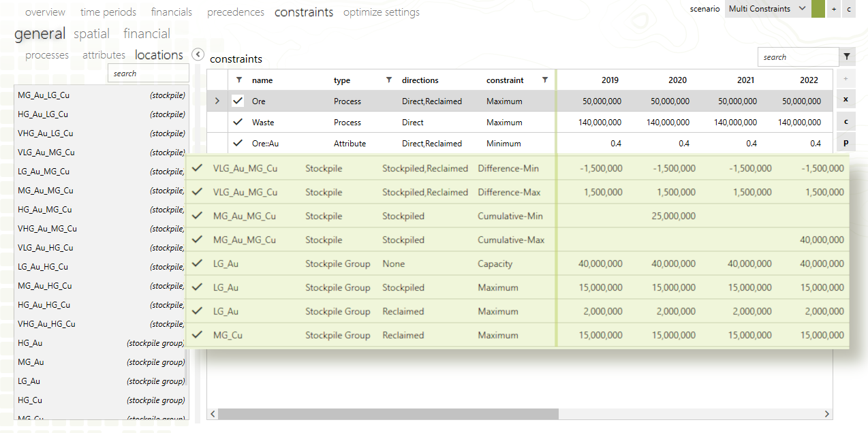Click the search field above the locations list

click(149, 73)
